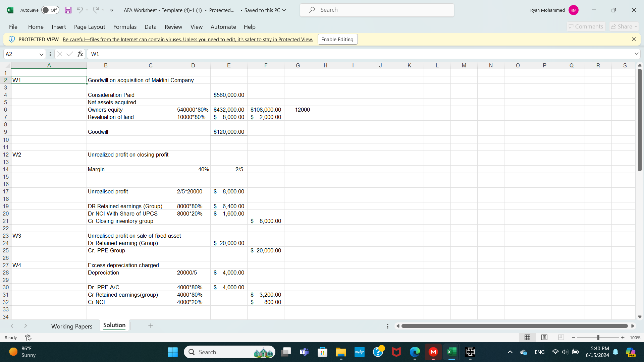Click the Undo arrow icon
The height and width of the screenshot is (362, 644).
(79, 10)
